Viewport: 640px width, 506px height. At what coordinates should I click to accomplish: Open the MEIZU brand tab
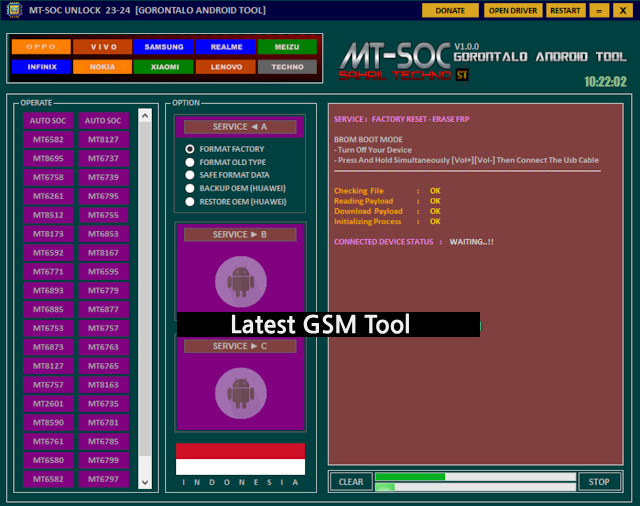pos(287,47)
